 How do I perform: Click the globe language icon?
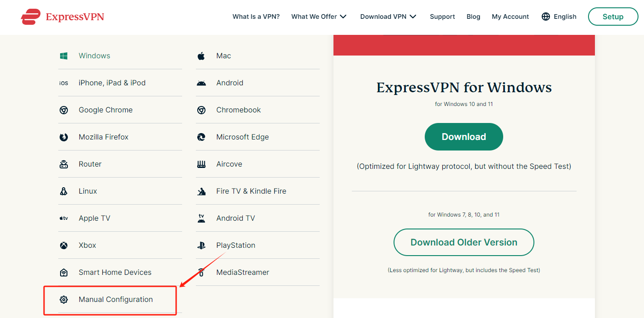[546, 17]
